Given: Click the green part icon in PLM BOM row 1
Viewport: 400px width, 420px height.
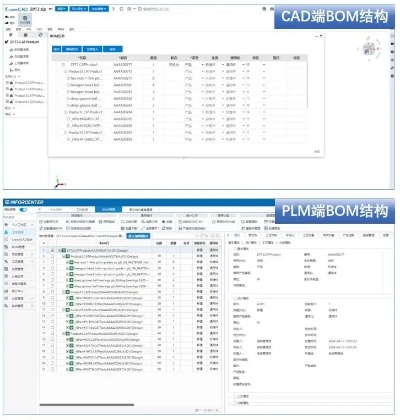Looking at the screenshot, I should 64,250.
